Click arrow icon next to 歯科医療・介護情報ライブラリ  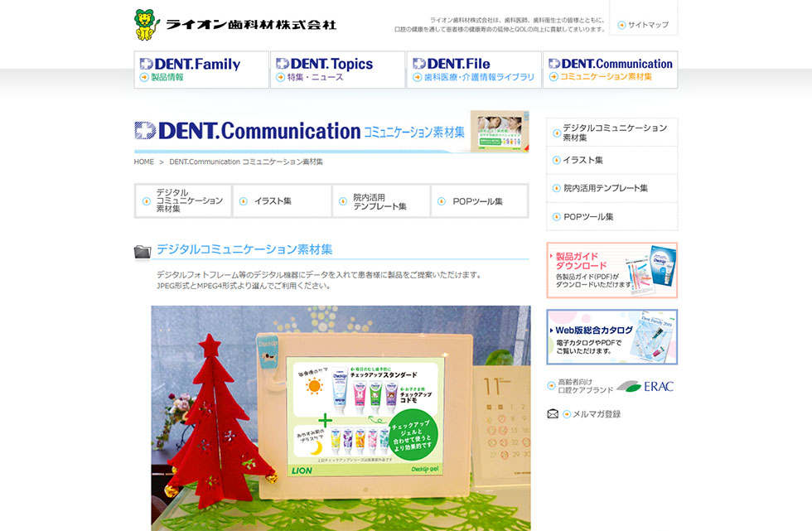point(418,77)
